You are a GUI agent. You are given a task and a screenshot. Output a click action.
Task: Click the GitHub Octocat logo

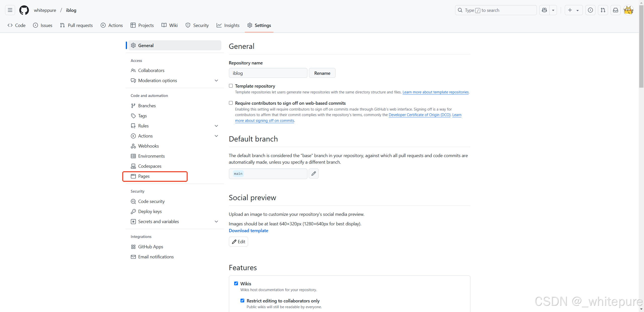tap(24, 10)
